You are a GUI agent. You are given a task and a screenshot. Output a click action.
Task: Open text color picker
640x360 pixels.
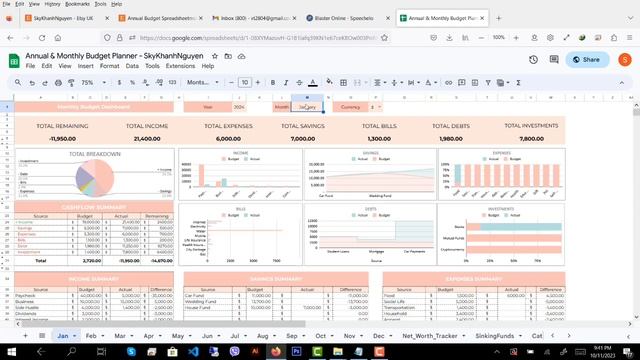[313, 82]
